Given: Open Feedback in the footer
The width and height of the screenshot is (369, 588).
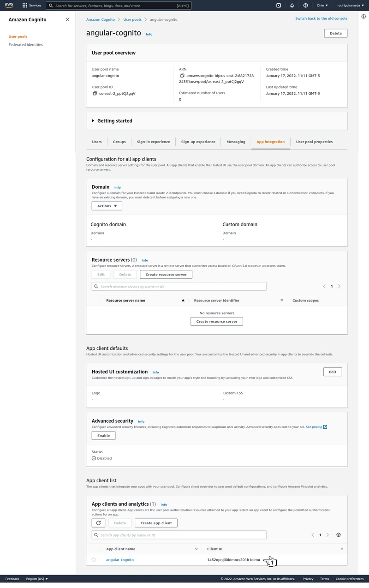Looking at the screenshot, I should tap(12, 579).
